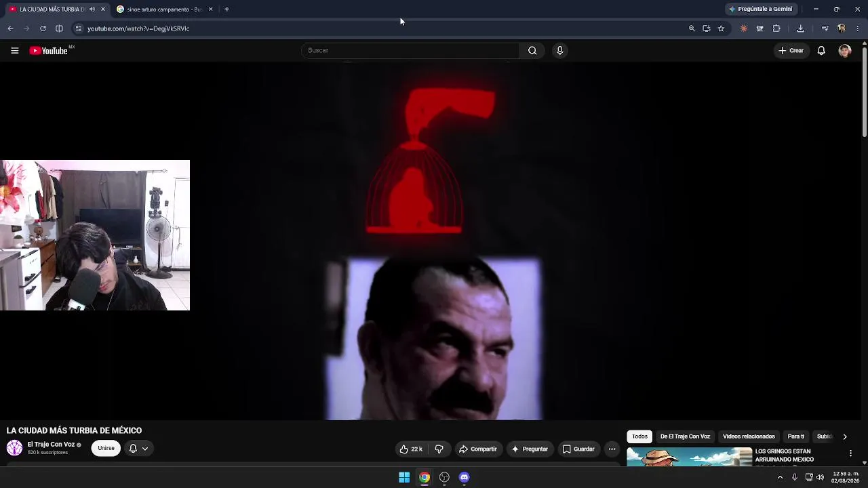Show hidden system tray icons
Image resolution: width=868 pixels, height=488 pixels.
tap(780, 477)
